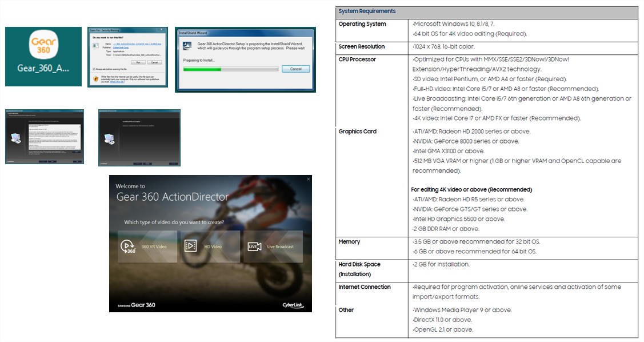
Task: Click '64 bit OS for 4K video editing (Required)'
Action: (x=470, y=34)
